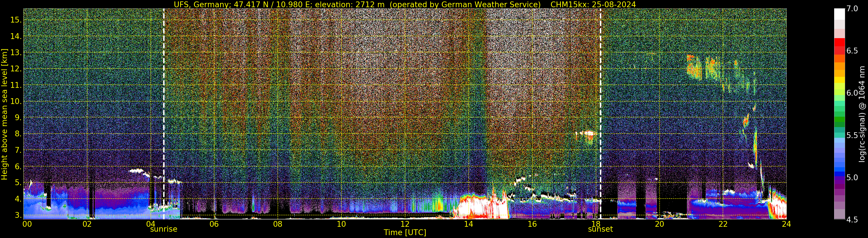Pick the white top segment of the colorbar
868x238 pixels.
(839, 14)
